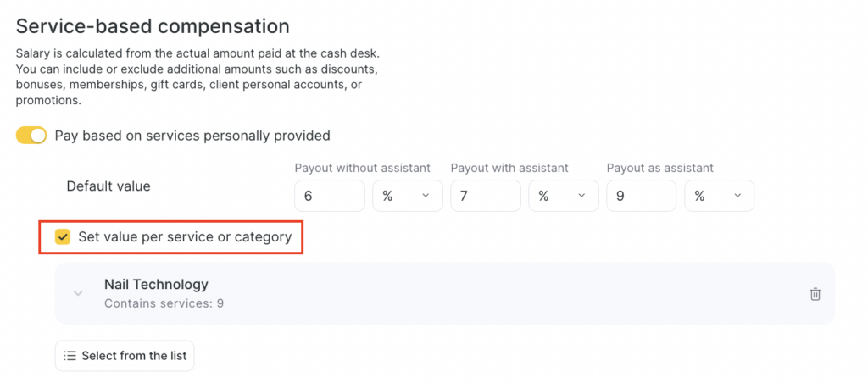Click the Payout without assistant value field
868x383 pixels.
tap(330, 196)
